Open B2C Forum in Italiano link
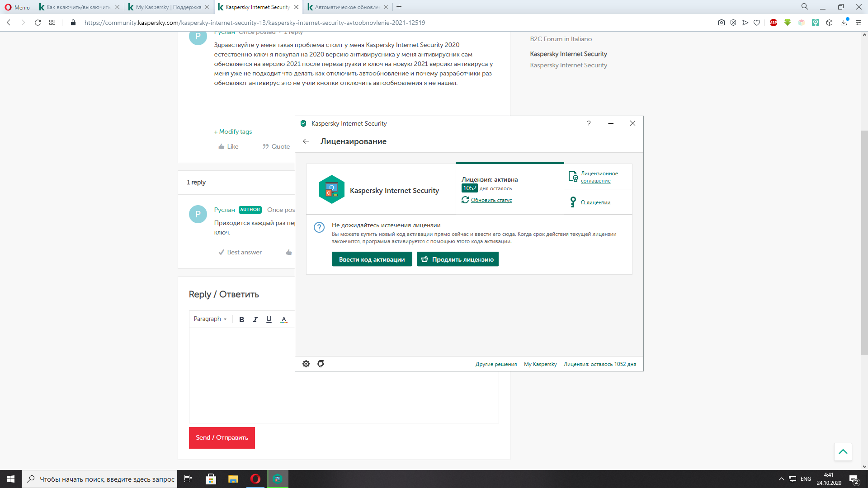Viewport: 868px width, 488px height. click(x=561, y=39)
